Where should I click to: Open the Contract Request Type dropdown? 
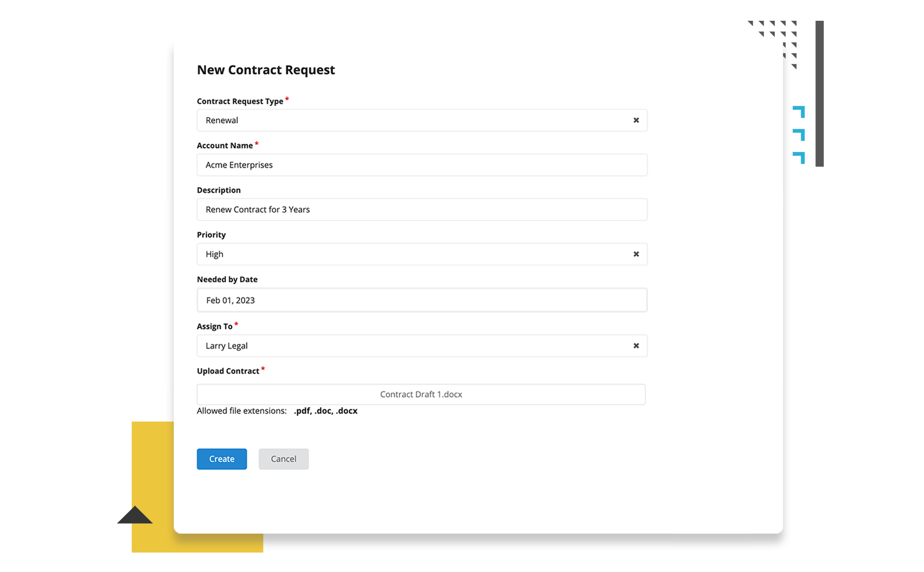coord(422,120)
